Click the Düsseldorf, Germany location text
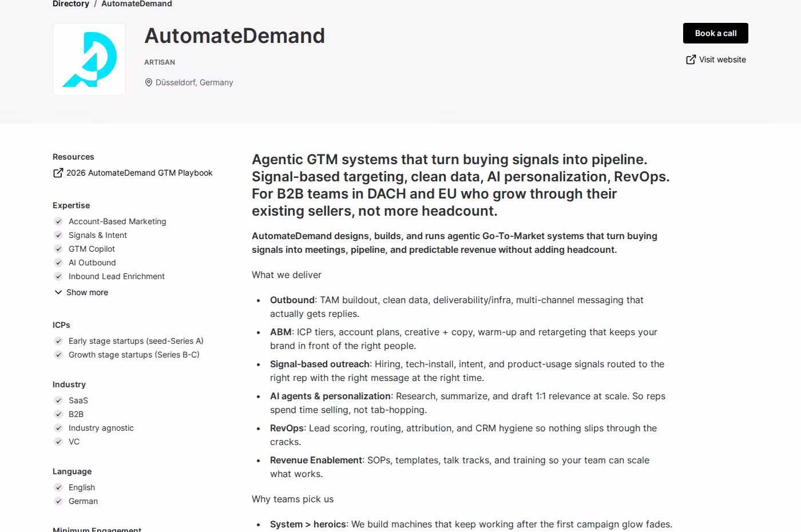 click(195, 82)
